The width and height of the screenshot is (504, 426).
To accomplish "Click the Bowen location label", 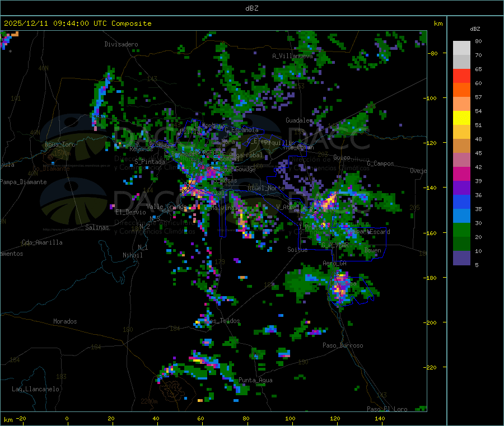I will point(373,250).
